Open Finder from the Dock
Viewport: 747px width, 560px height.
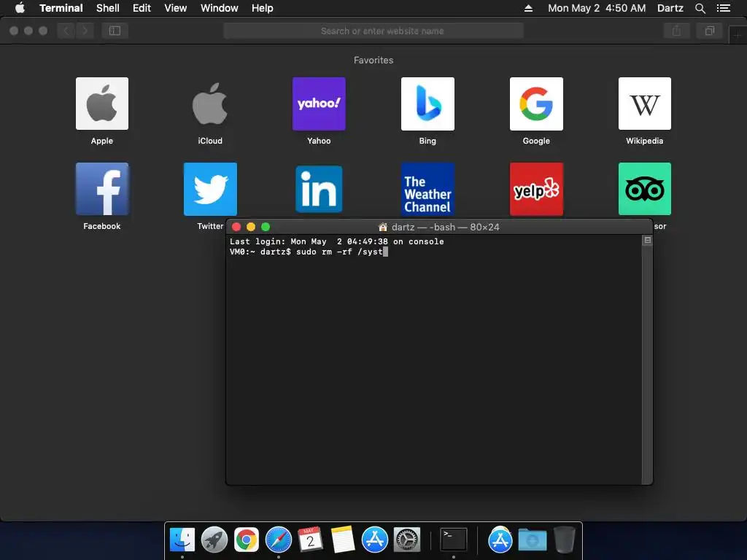point(182,540)
